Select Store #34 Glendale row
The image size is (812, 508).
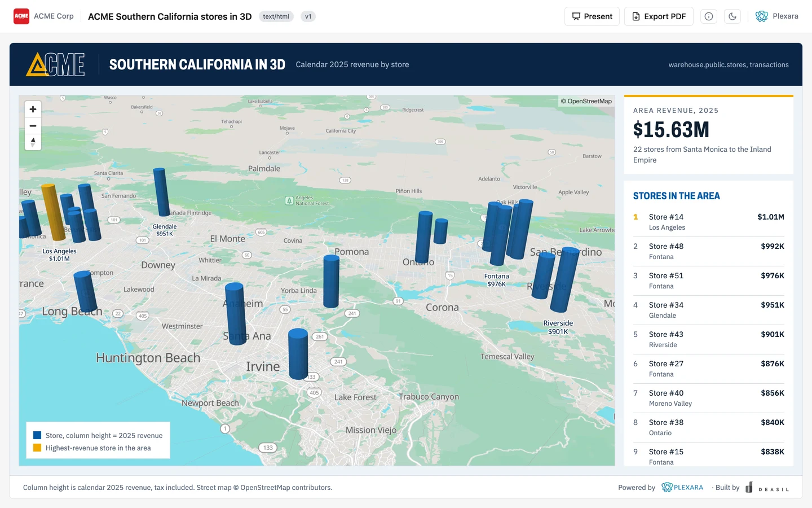point(709,310)
